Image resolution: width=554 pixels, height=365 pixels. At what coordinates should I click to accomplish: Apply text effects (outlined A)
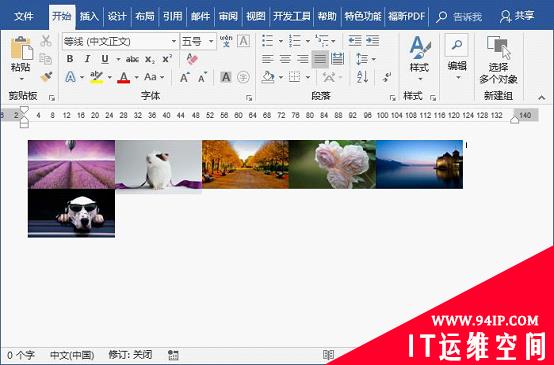(71, 77)
